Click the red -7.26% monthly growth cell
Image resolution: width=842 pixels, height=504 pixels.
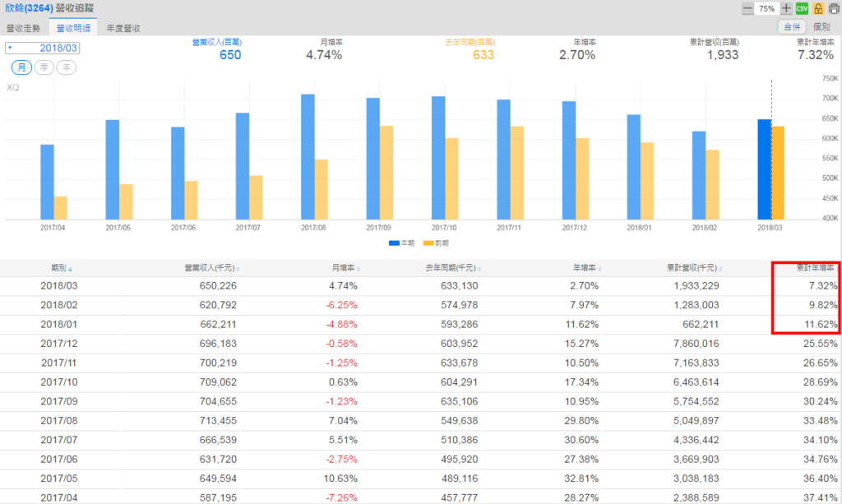(x=341, y=498)
